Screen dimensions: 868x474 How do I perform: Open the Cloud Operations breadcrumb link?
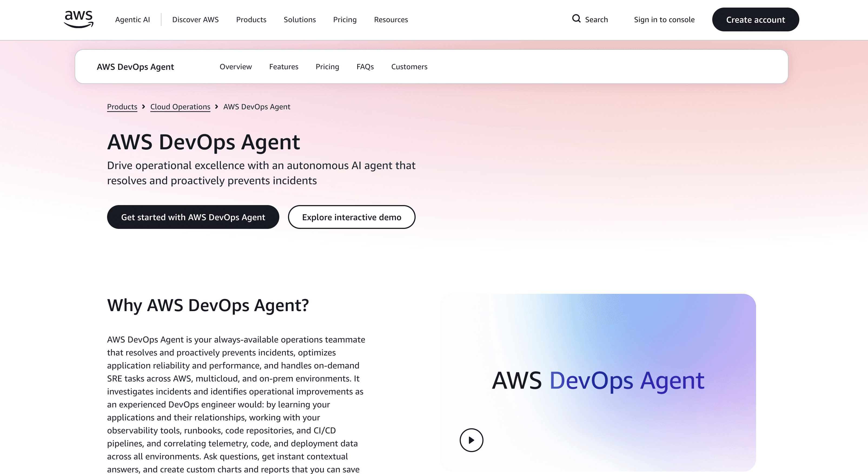[x=180, y=107]
